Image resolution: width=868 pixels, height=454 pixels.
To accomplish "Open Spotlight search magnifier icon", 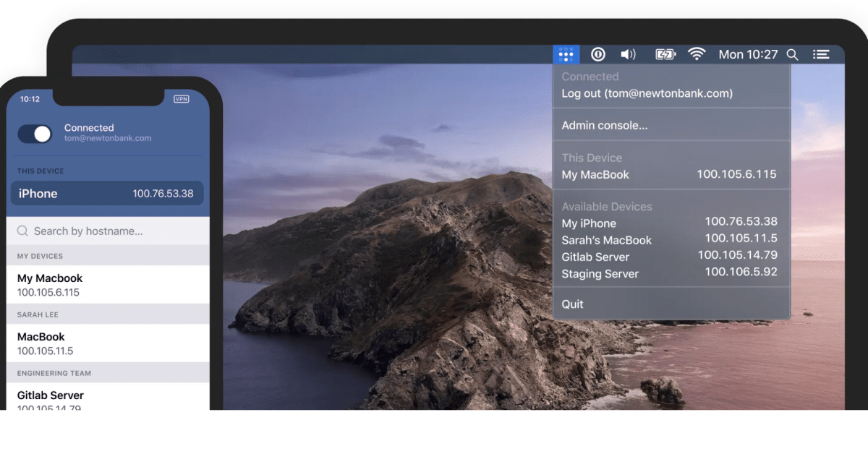I will (792, 54).
